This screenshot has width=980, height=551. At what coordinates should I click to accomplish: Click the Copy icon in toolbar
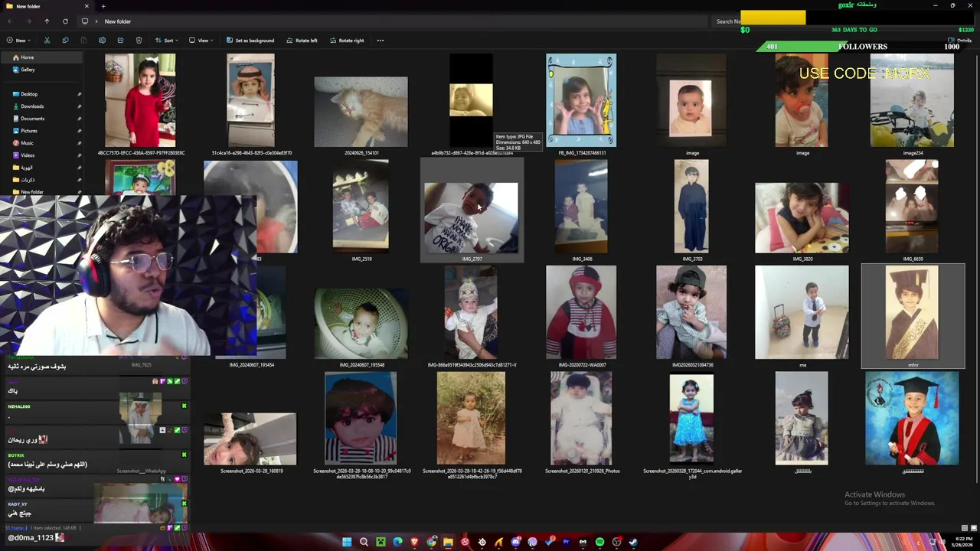click(65, 41)
